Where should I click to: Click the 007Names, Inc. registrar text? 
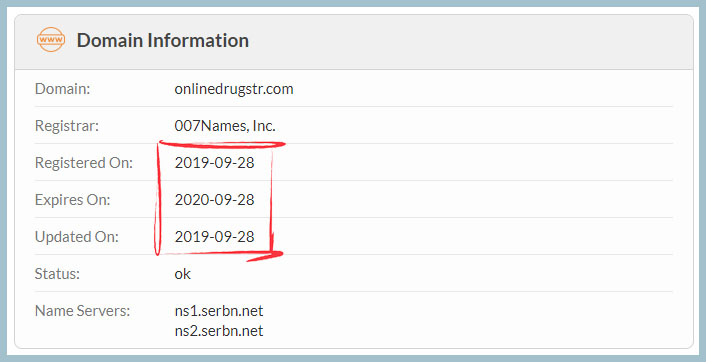point(225,126)
